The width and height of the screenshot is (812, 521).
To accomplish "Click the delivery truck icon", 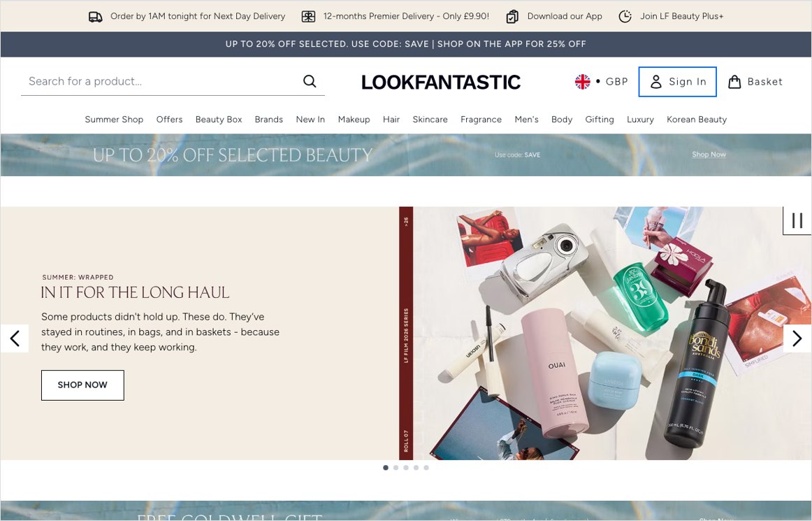I will click(x=95, y=17).
